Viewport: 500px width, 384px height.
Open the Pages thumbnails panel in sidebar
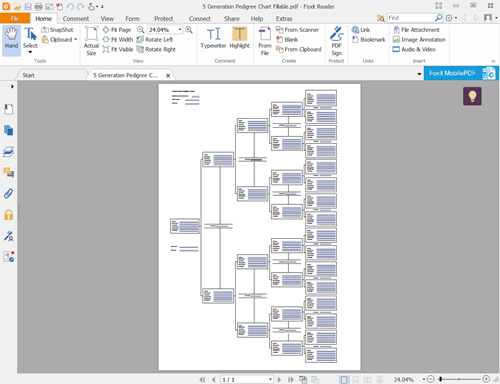coord(9,130)
